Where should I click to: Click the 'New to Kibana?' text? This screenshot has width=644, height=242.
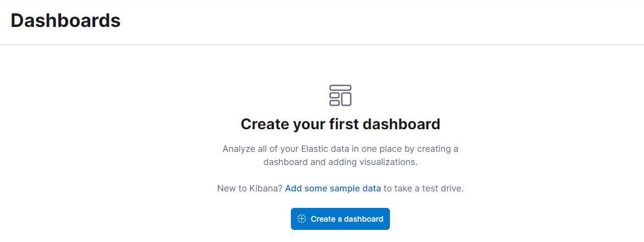[250, 189]
